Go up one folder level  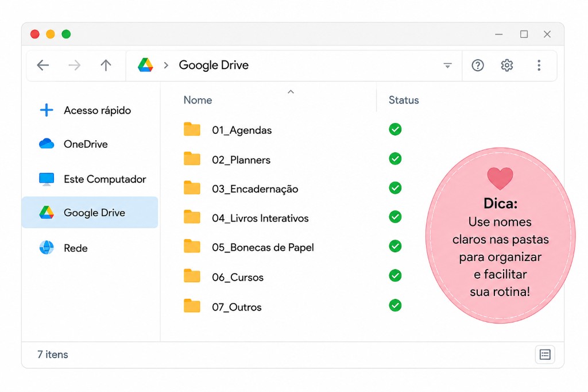(106, 66)
